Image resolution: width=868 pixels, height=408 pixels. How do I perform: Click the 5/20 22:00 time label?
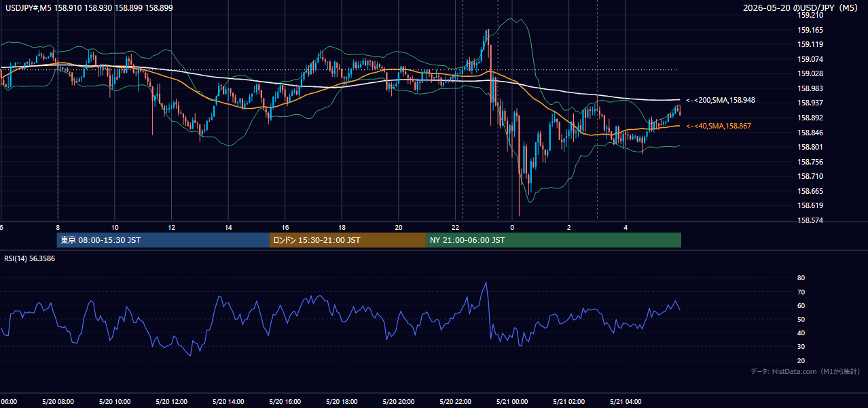(456, 402)
